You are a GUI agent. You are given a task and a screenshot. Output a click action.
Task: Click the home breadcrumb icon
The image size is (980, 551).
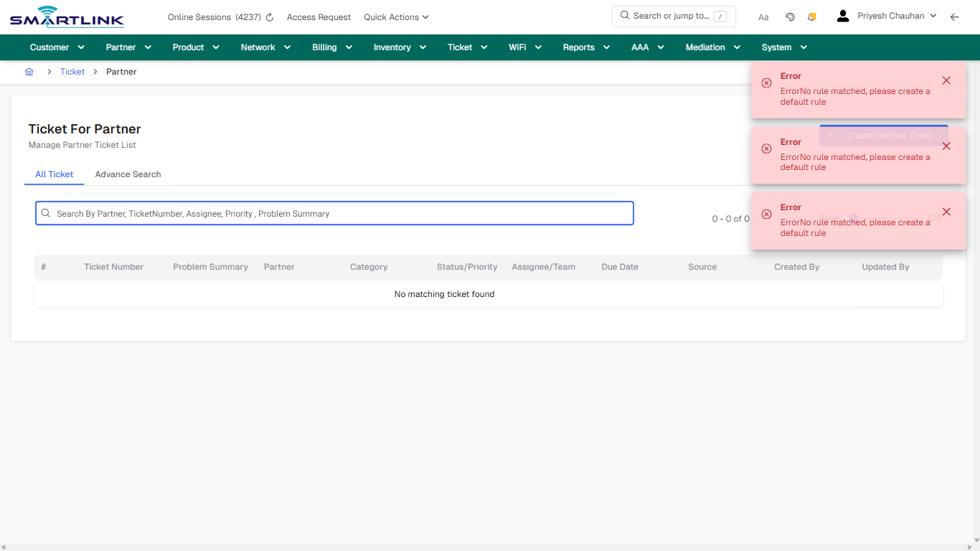point(29,72)
